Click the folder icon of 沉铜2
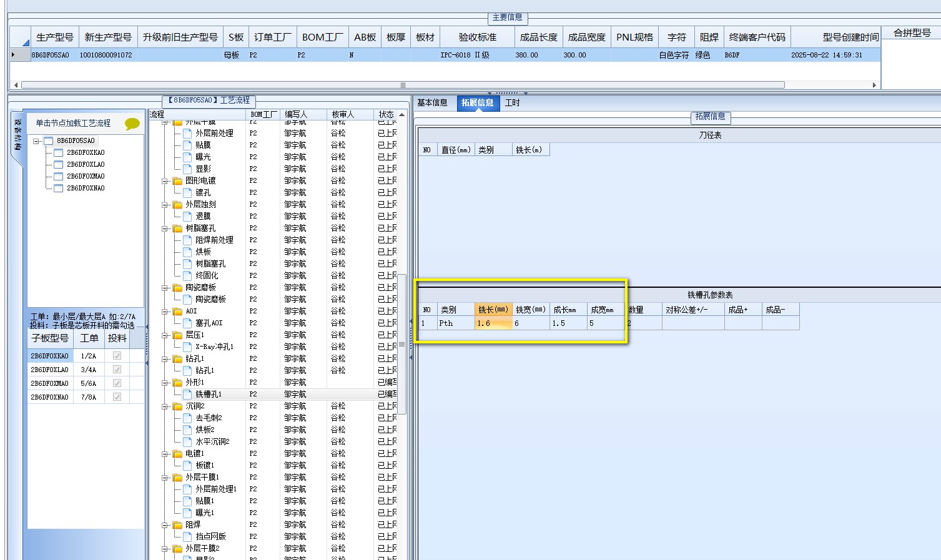941x560 pixels. coord(177,406)
